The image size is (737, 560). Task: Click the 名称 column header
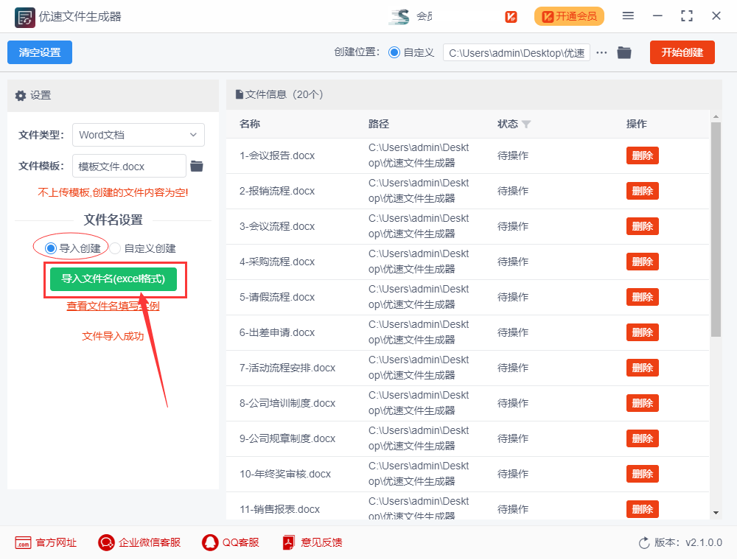tap(250, 124)
